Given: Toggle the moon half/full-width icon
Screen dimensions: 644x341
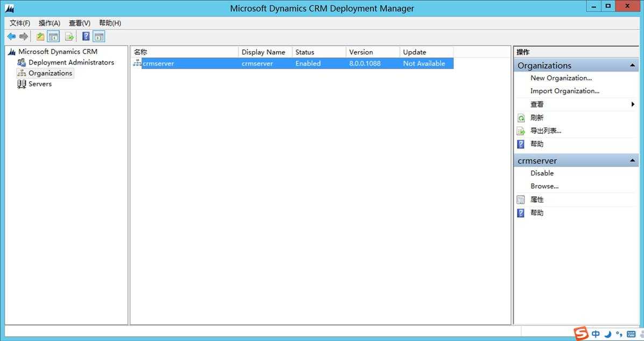Looking at the screenshot, I should point(608,334).
